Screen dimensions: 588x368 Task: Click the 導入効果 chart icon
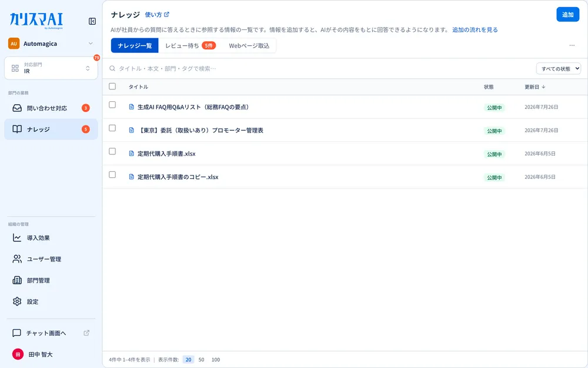point(17,238)
